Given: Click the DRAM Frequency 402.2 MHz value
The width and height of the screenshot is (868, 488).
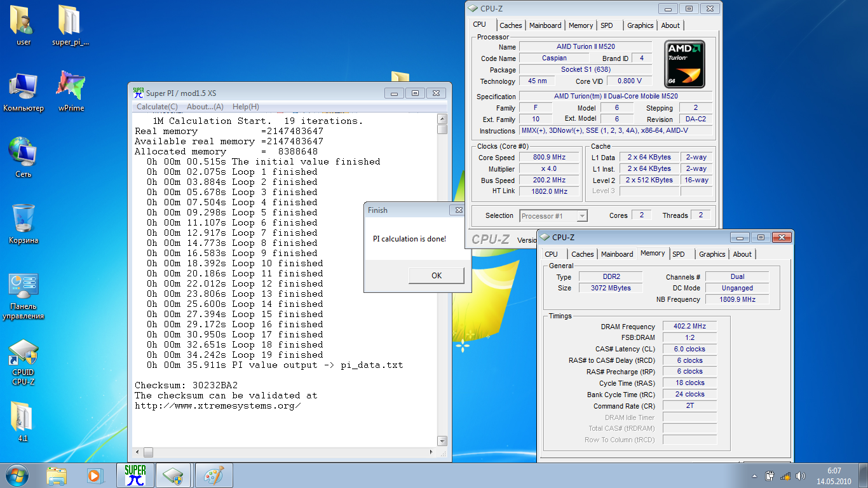Looking at the screenshot, I should 689,326.
